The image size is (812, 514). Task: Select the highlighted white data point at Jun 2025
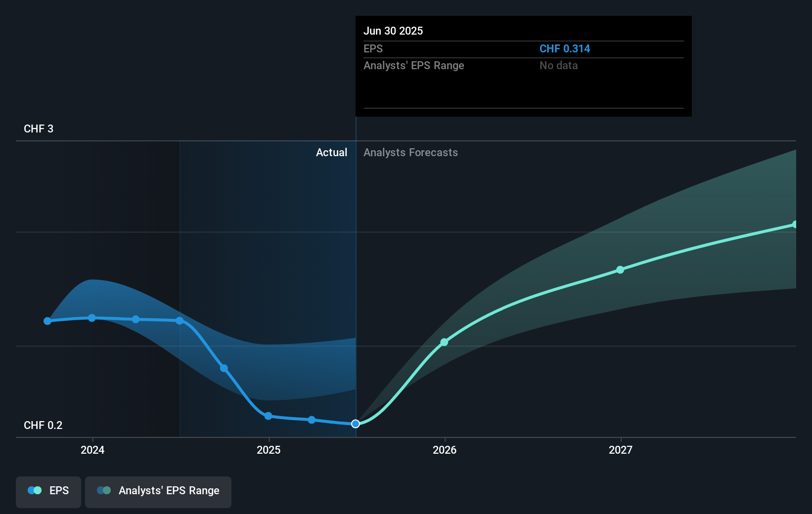pos(355,424)
